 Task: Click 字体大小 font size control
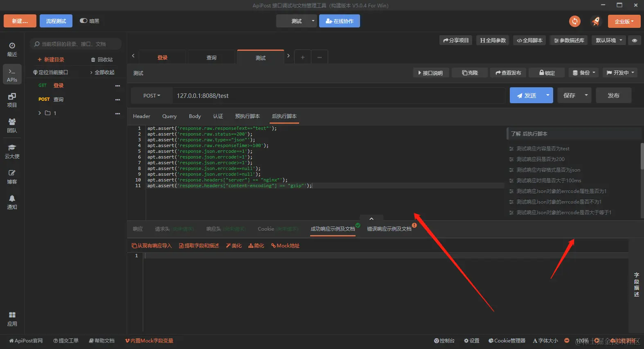click(545, 341)
